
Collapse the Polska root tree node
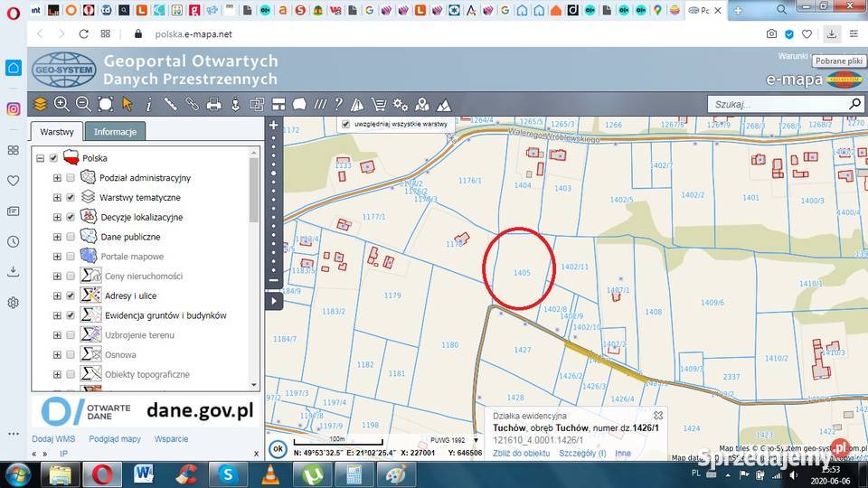pos(41,158)
